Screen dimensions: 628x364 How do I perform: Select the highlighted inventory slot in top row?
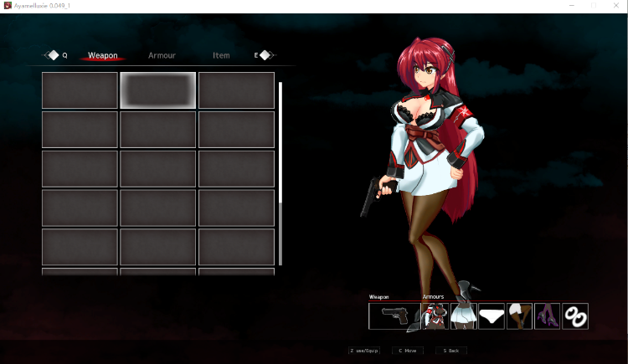tap(157, 90)
